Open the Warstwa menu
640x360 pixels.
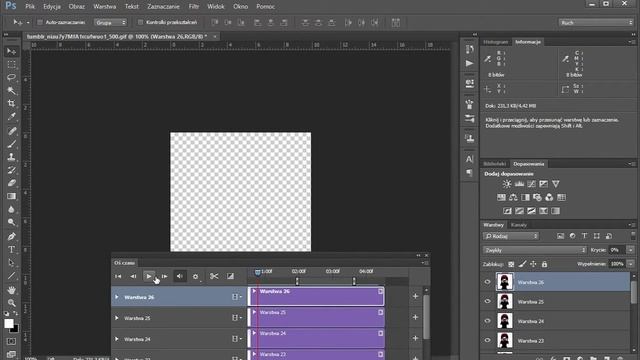point(104,7)
